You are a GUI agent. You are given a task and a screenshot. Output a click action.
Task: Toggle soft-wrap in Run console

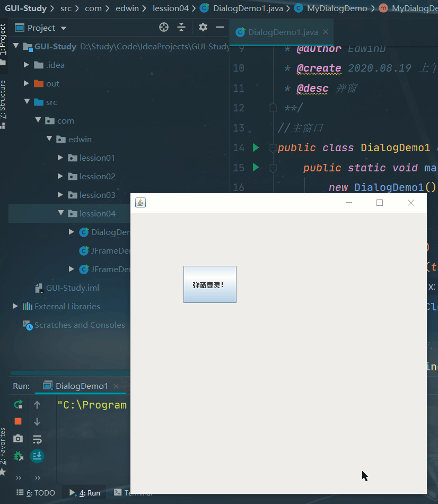[x=37, y=439]
